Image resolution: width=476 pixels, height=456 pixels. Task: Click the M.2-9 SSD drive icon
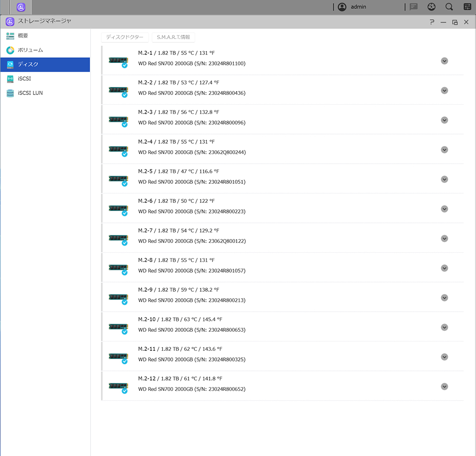(119, 299)
